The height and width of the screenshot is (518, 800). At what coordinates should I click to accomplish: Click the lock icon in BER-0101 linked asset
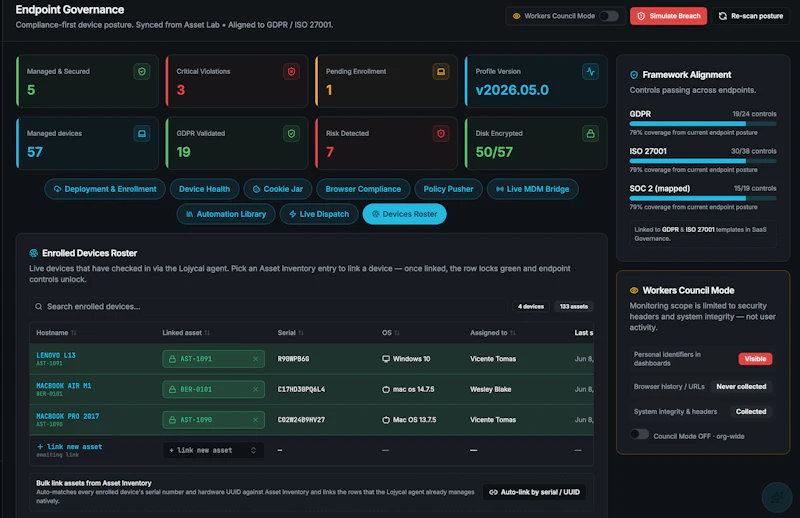(172, 389)
